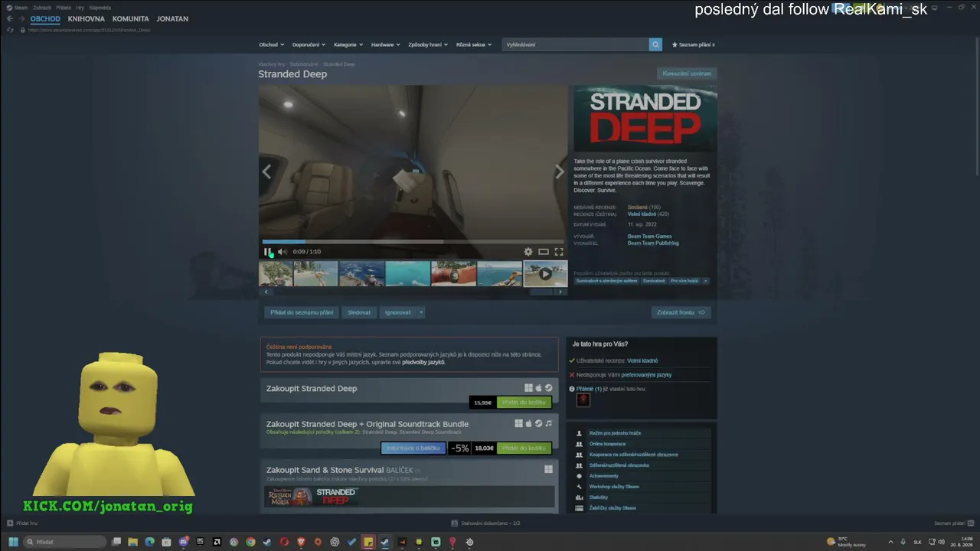Select the first screenshot thumbnail
The image size is (980, 551).
276,273
